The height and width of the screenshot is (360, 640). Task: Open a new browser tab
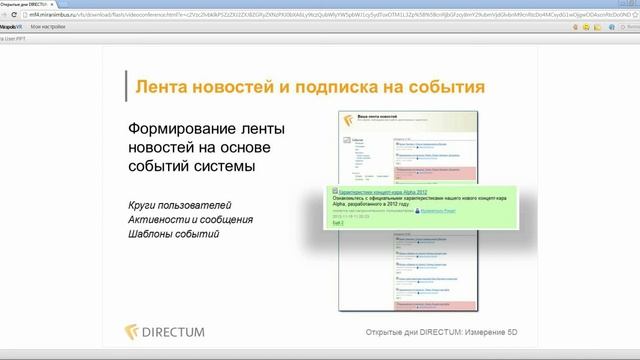[x=62, y=4]
